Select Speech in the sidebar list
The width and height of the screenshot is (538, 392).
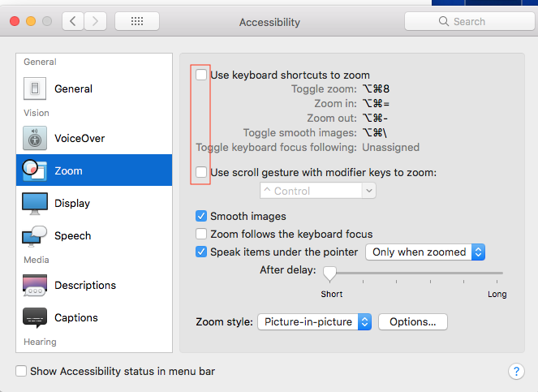[x=94, y=236]
